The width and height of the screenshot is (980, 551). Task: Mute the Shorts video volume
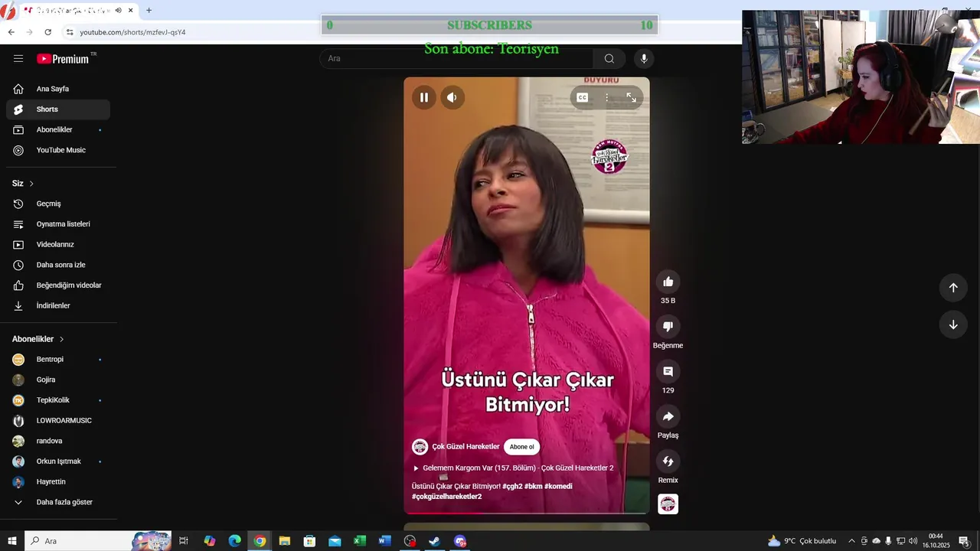pyautogui.click(x=452, y=97)
